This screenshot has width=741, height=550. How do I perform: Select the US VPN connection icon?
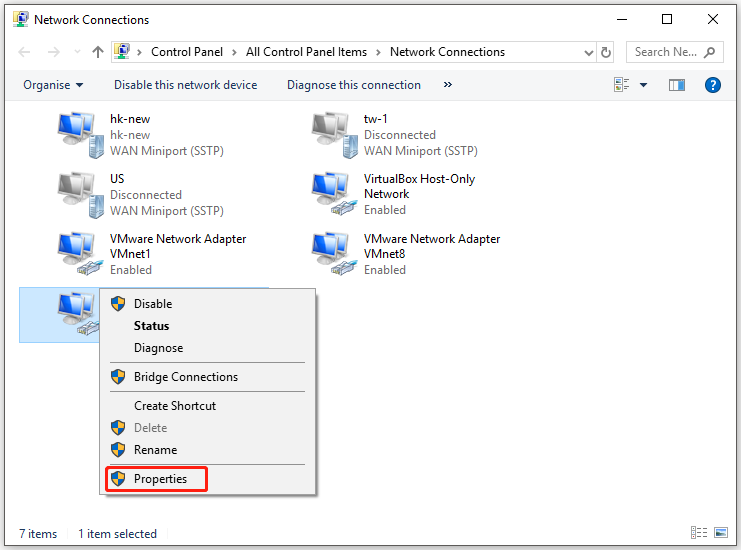(x=81, y=195)
